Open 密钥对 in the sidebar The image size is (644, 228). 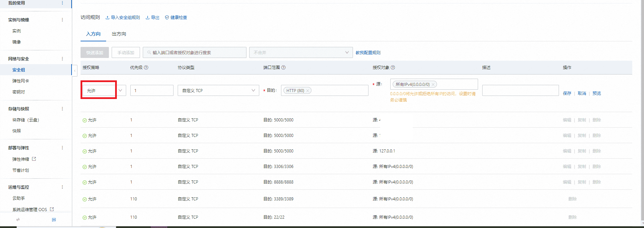click(19, 92)
